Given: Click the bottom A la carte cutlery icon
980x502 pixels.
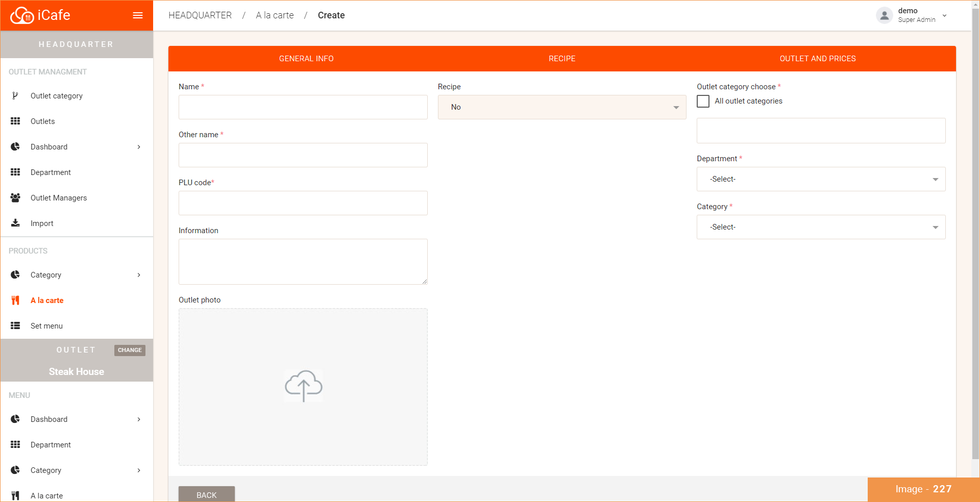Looking at the screenshot, I should [x=15, y=496].
